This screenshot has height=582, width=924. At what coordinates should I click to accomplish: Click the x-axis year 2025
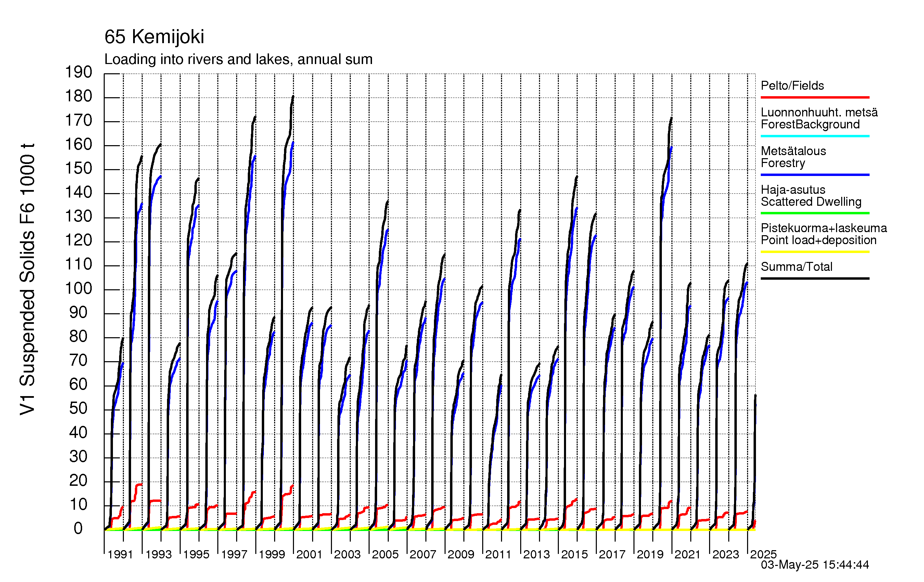coord(763,555)
